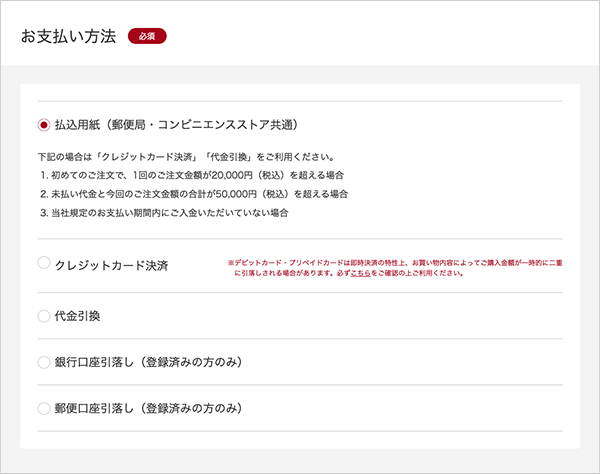Click the 必須 required badge
Image resolution: width=600 pixels, height=474 pixels.
(146, 37)
